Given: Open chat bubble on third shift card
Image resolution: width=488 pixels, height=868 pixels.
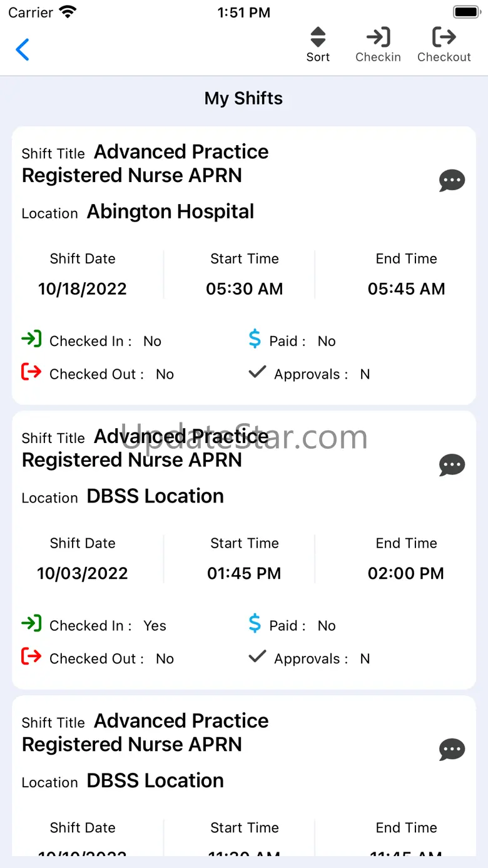Looking at the screenshot, I should click(452, 750).
